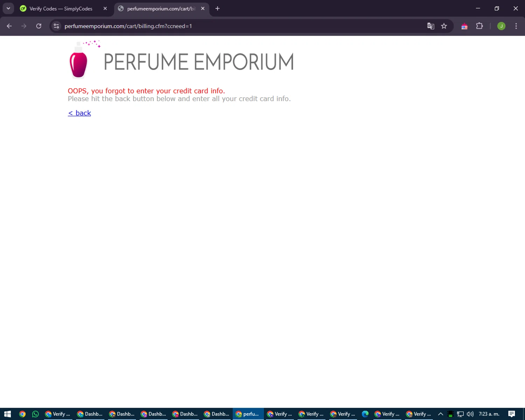
Task: Click the '< back' link
Action: coord(79,113)
